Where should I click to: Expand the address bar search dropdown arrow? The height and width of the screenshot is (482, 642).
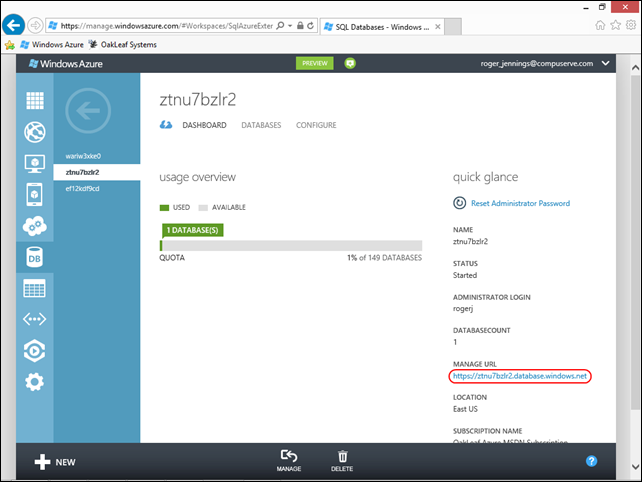click(x=290, y=26)
